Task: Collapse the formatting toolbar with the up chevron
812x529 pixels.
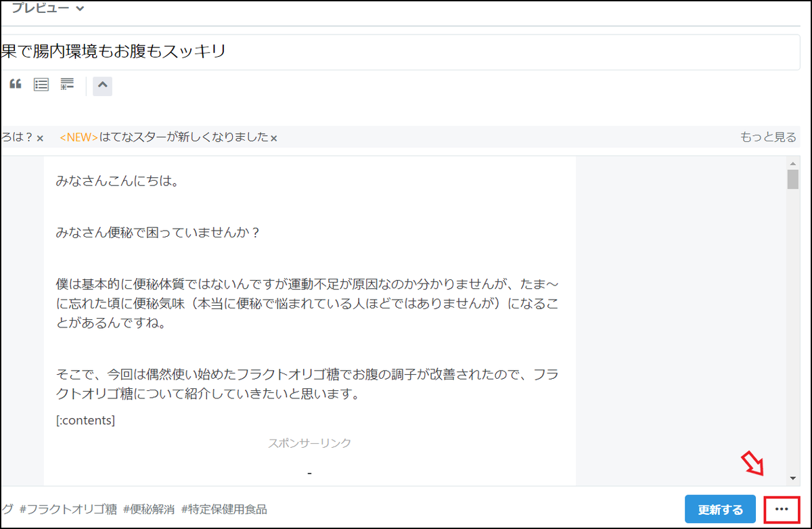Action: tap(102, 86)
